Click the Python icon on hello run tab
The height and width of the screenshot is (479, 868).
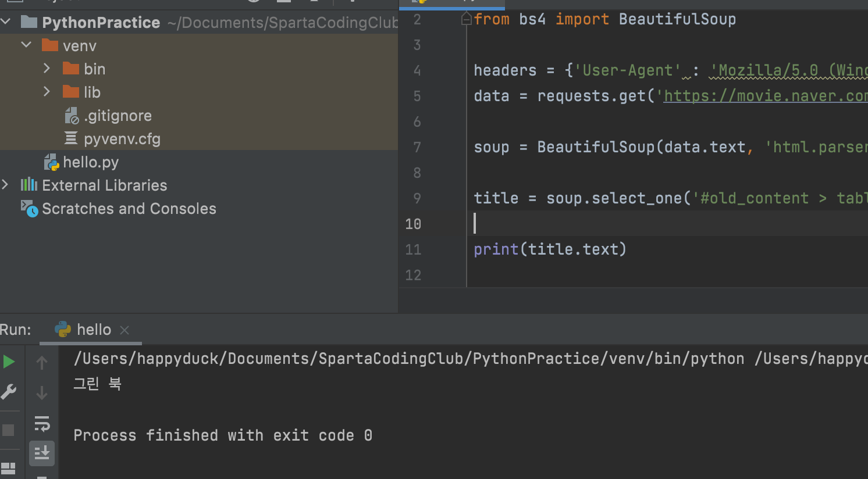point(63,330)
